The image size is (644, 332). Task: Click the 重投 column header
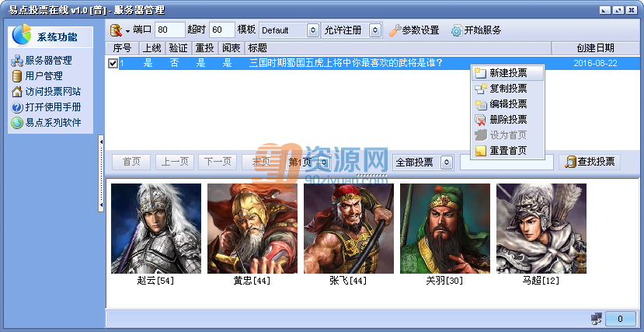click(x=204, y=48)
